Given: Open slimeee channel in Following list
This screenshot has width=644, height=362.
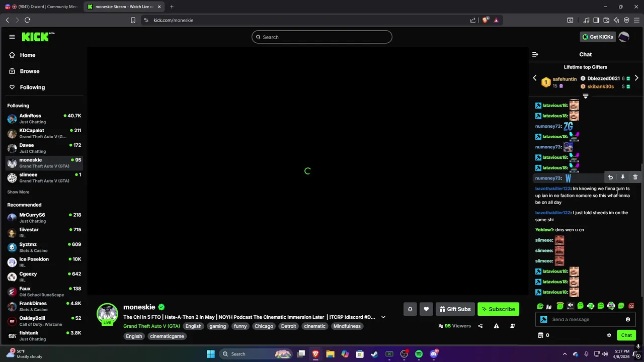Looking at the screenshot, I should (44, 177).
